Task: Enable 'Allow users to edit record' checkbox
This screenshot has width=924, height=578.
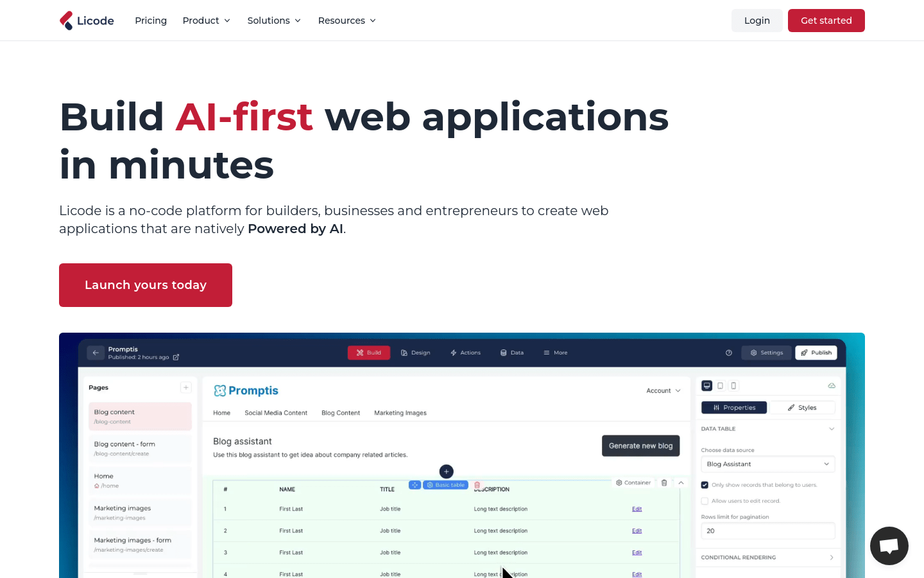Action: [705, 501]
